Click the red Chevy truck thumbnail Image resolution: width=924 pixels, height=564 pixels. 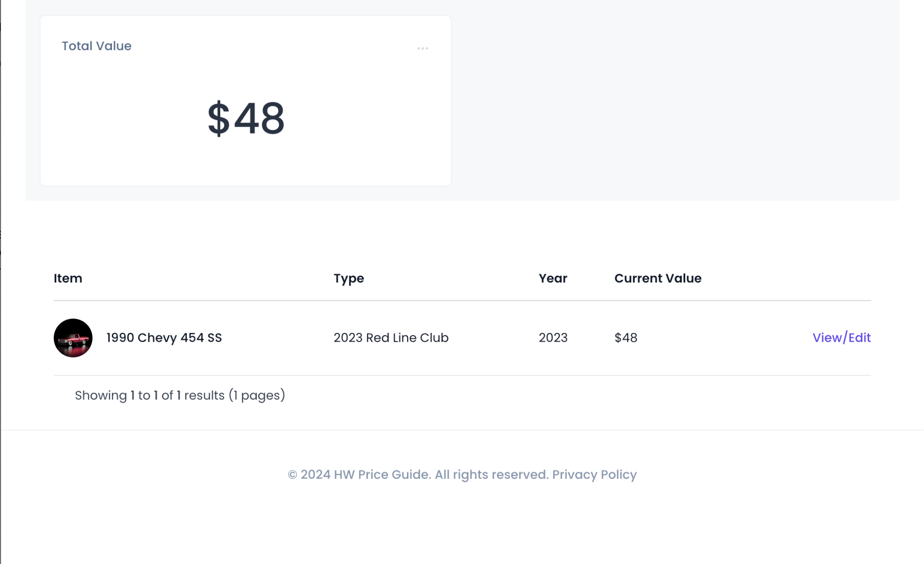(73, 338)
